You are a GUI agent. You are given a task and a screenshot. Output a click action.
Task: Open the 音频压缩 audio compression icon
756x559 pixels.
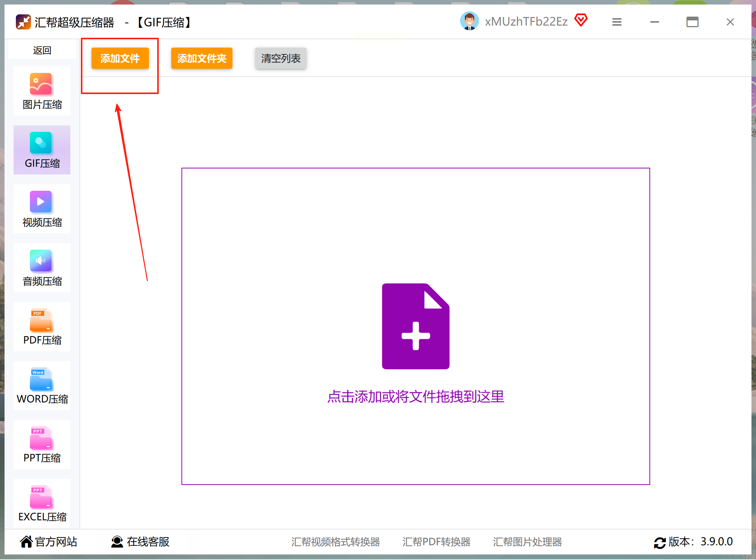click(x=41, y=261)
